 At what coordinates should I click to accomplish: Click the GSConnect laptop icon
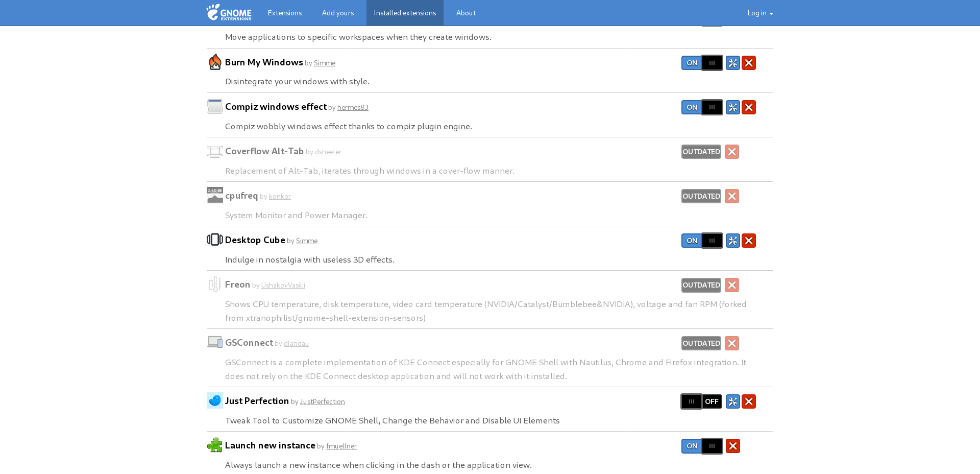[x=214, y=342]
